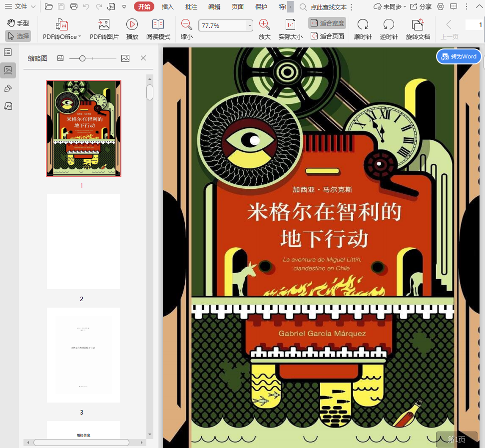This screenshot has width=485, height=448.
Task: Zoom out with the 缩小 icon
Action: click(x=186, y=25)
